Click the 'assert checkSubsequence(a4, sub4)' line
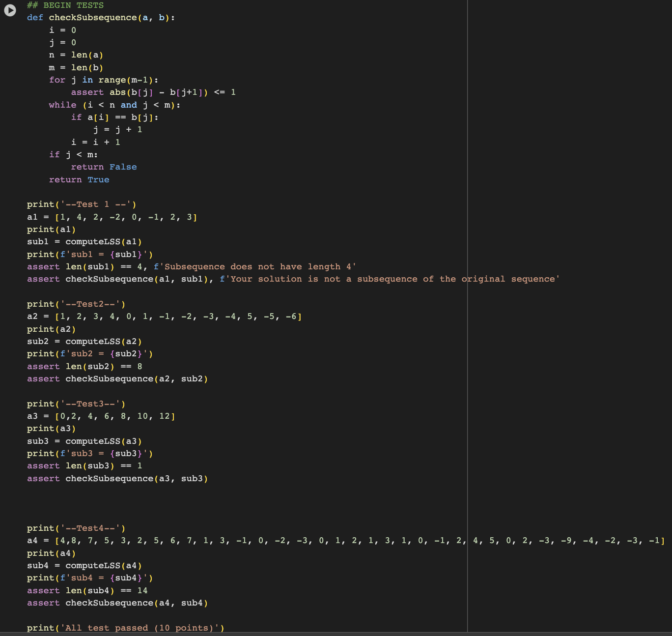672x636 pixels. click(117, 603)
